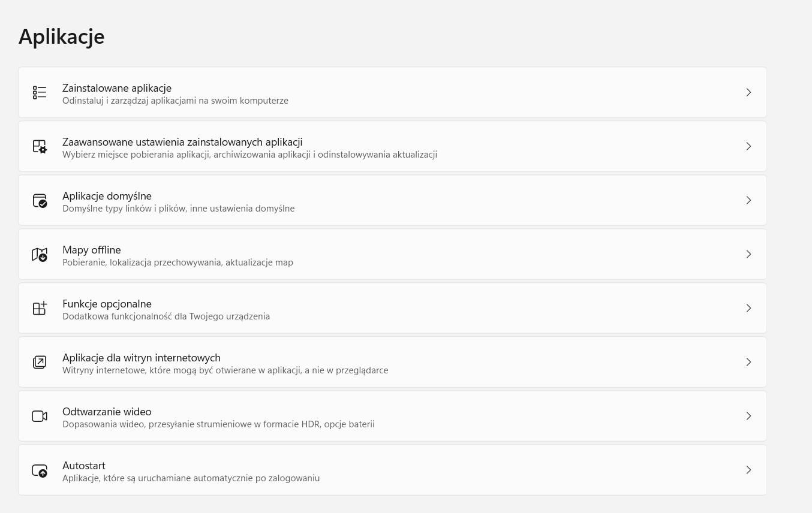Click the Aplikacje dla witryn internetowych icon

[x=40, y=362]
